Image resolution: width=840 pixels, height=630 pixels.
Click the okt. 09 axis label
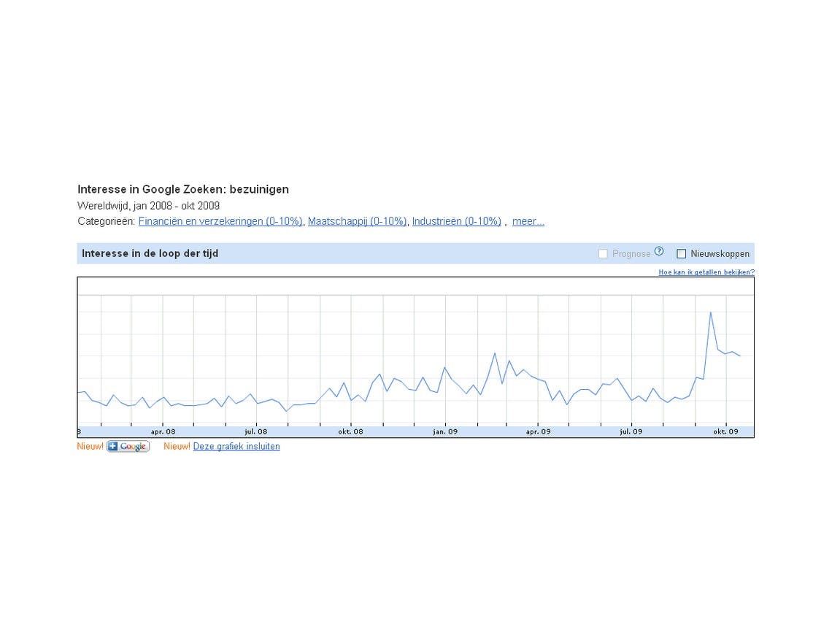pos(725,431)
